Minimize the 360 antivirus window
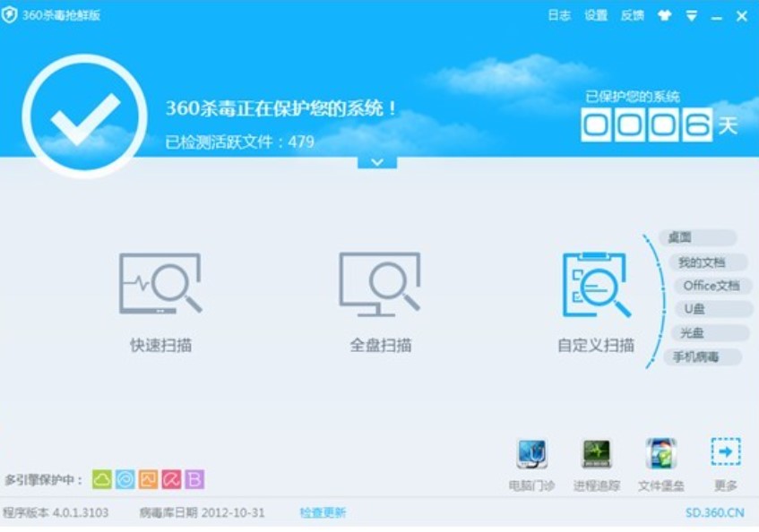759x532 pixels. click(717, 19)
